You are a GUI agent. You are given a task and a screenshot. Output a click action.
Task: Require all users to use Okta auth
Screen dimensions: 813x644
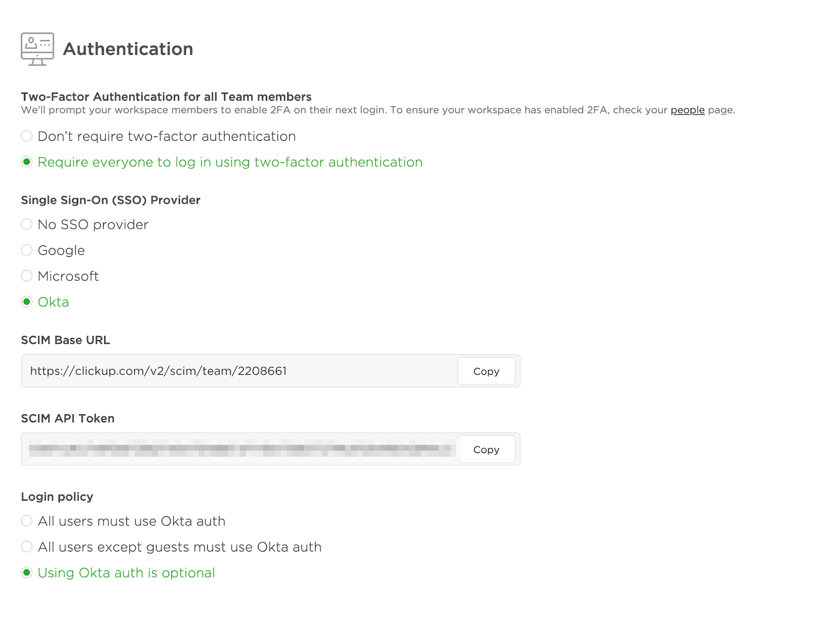(x=26, y=521)
